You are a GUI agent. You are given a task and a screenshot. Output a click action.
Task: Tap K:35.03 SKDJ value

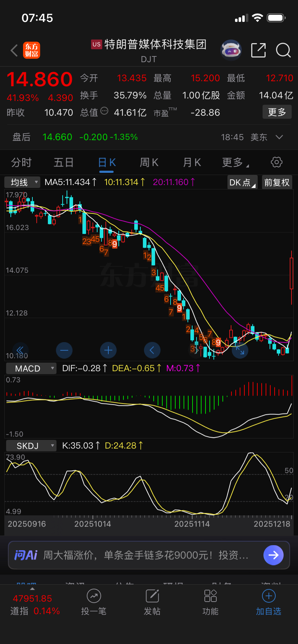coord(81,446)
